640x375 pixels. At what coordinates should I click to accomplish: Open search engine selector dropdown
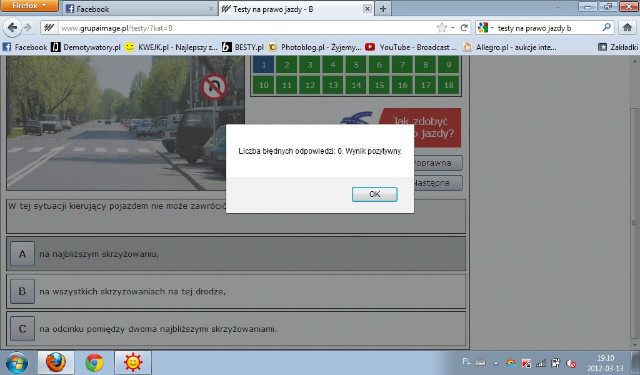pos(486,28)
